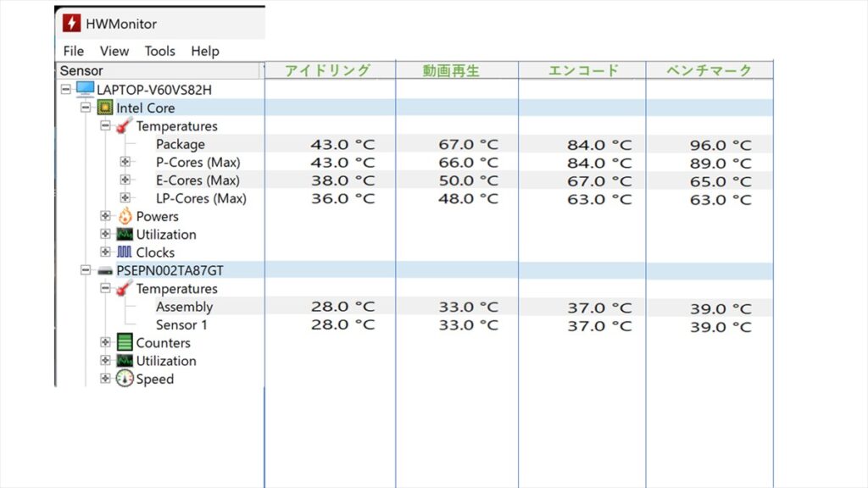Click E-Cores 38.0 °C idle value
This screenshot has width=868, height=488.
342,181
